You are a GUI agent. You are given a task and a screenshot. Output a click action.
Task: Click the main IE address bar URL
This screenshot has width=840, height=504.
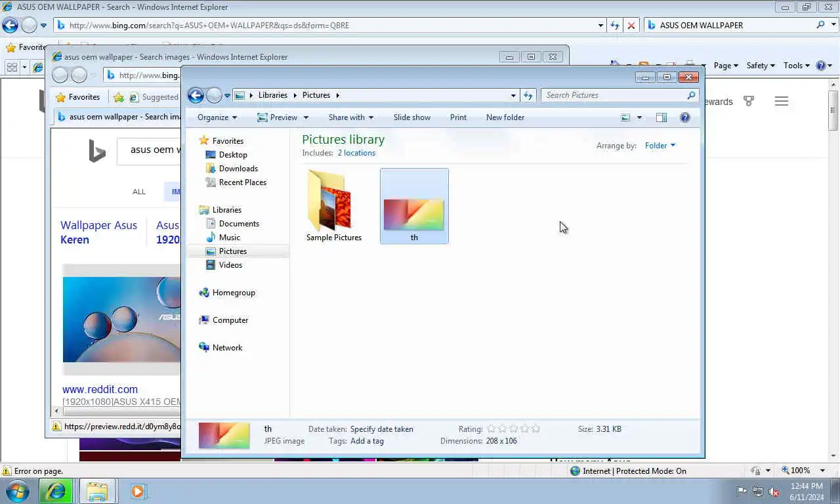(x=209, y=26)
